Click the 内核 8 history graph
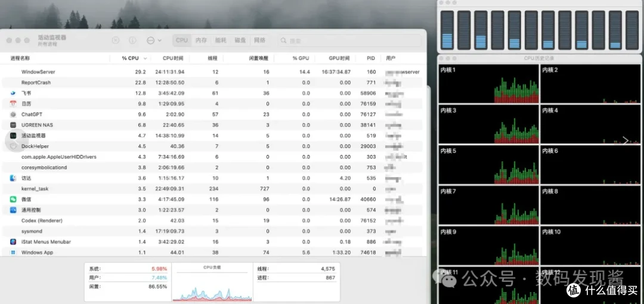 (590, 205)
